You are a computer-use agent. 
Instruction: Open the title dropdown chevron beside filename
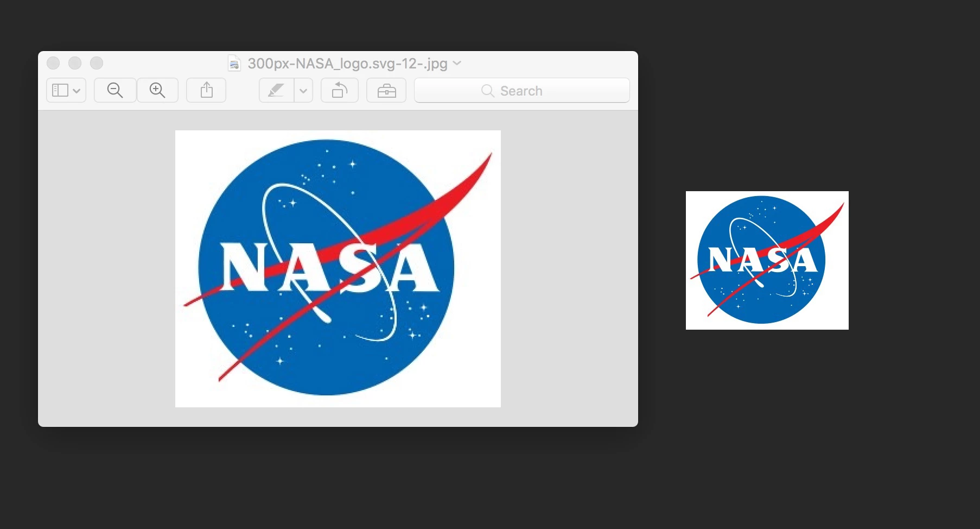click(457, 63)
